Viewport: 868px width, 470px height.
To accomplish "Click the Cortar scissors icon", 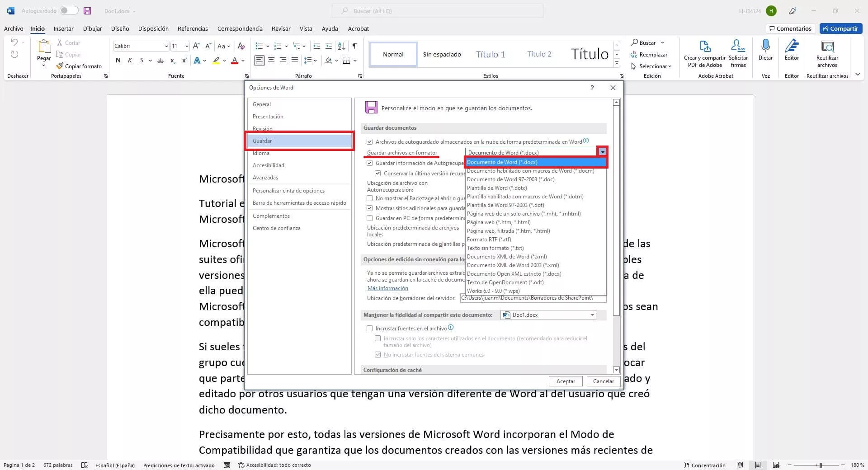I will (60, 42).
